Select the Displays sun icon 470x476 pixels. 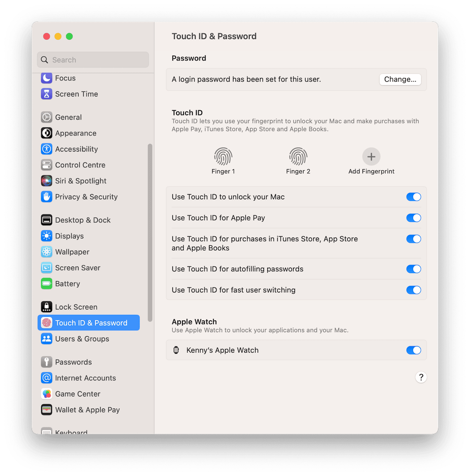point(46,236)
